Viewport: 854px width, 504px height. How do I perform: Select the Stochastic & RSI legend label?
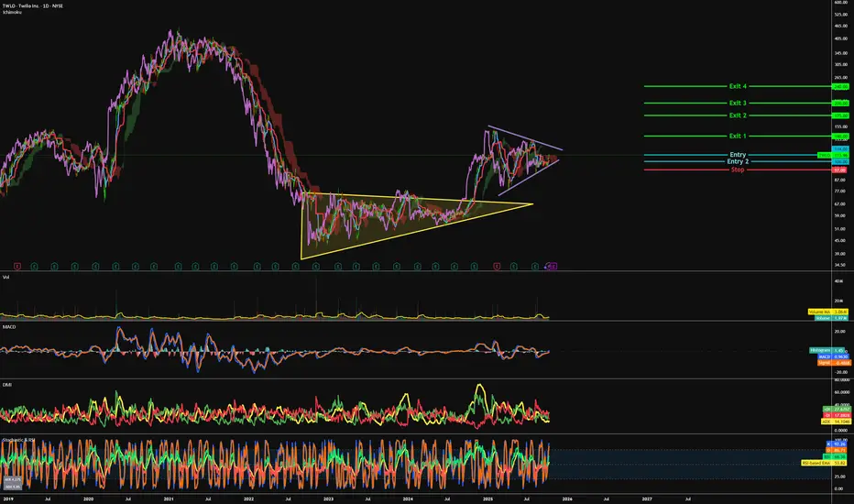[x=18, y=440]
